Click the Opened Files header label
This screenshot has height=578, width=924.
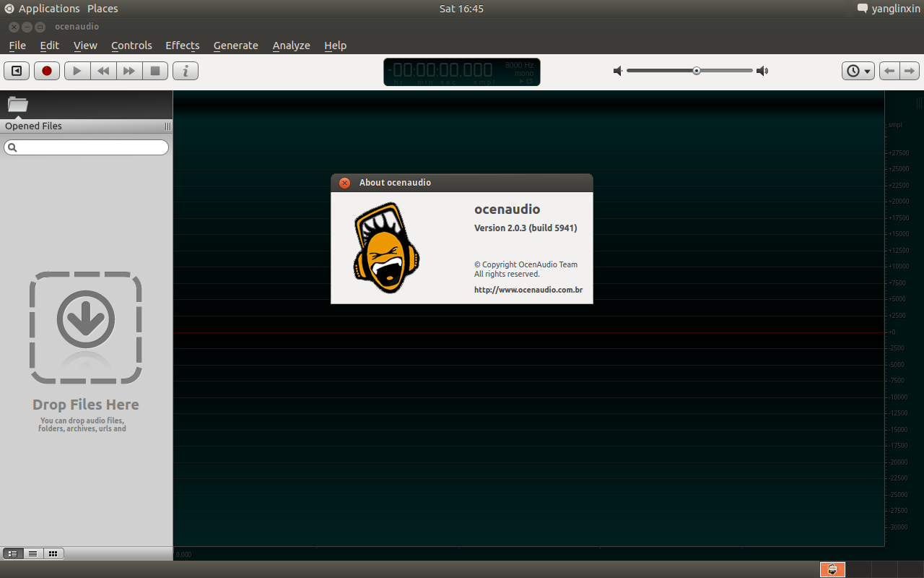[33, 126]
